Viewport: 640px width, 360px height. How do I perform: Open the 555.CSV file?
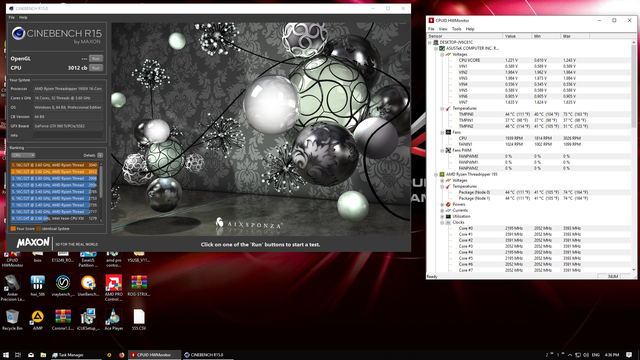point(139,320)
